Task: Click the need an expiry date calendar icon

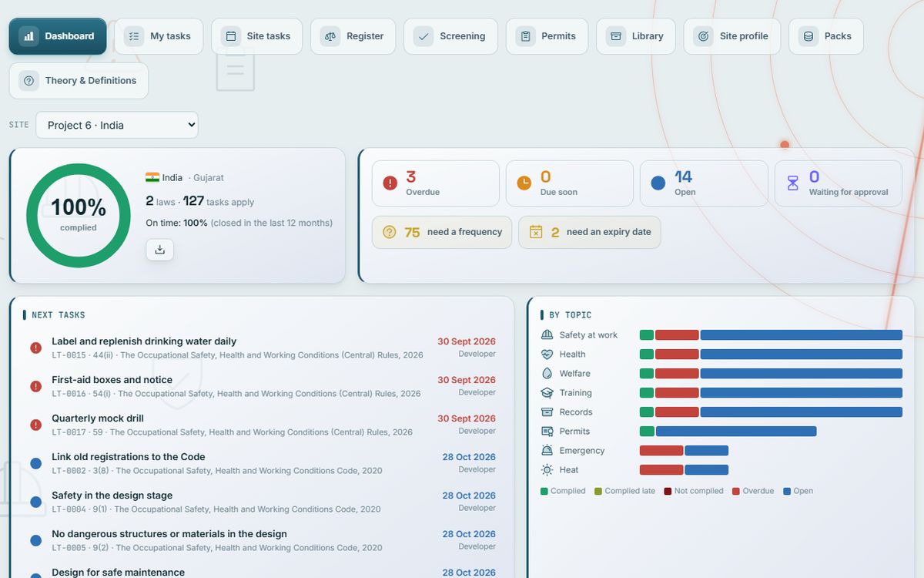Action: (536, 232)
